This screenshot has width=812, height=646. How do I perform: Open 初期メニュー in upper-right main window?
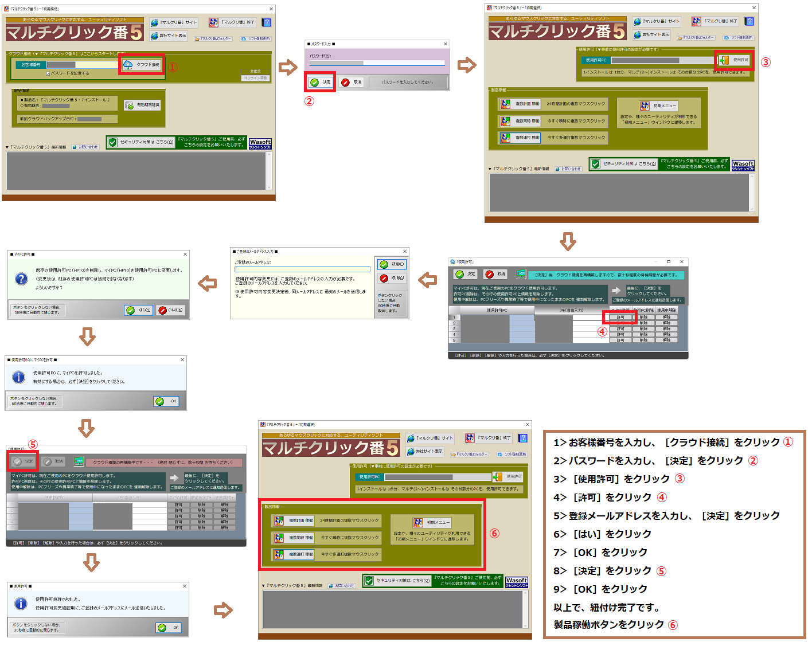[658, 106]
